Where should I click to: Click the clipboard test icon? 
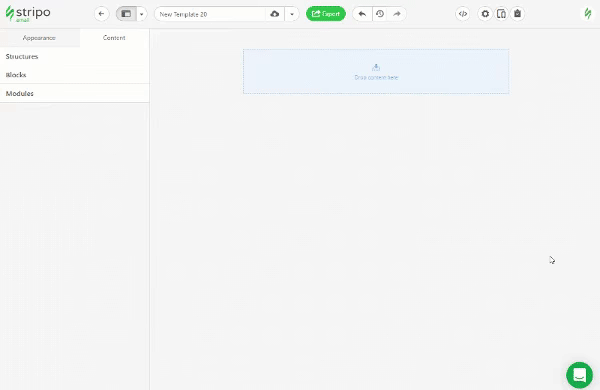[517, 14]
